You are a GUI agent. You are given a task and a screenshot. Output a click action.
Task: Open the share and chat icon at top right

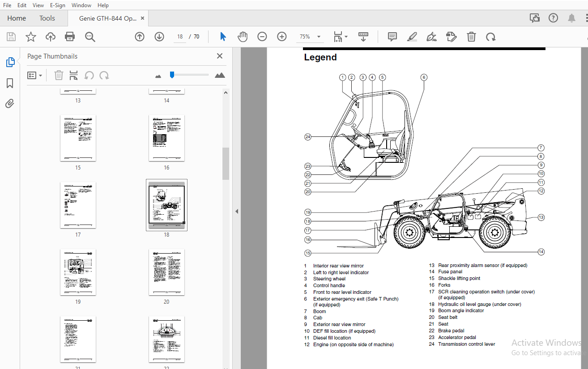535,18
